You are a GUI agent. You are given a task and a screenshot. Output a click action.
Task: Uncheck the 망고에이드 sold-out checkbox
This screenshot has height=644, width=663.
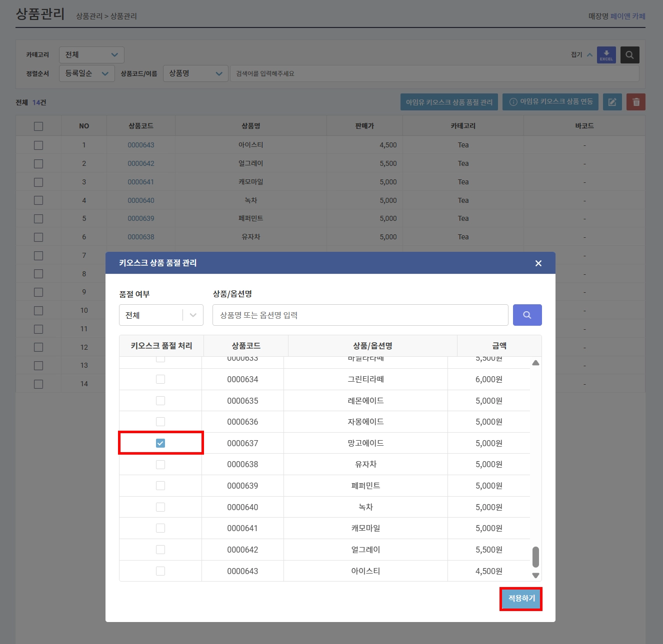click(x=160, y=443)
